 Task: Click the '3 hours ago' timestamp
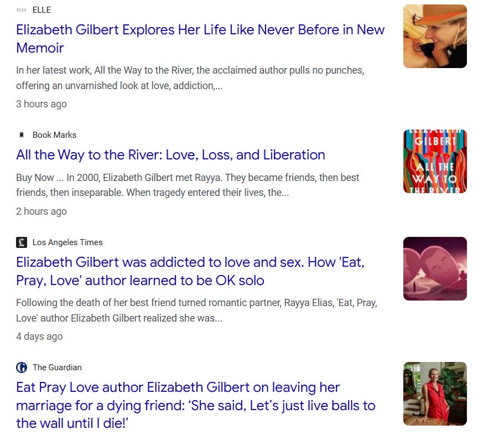click(x=41, y=104)
